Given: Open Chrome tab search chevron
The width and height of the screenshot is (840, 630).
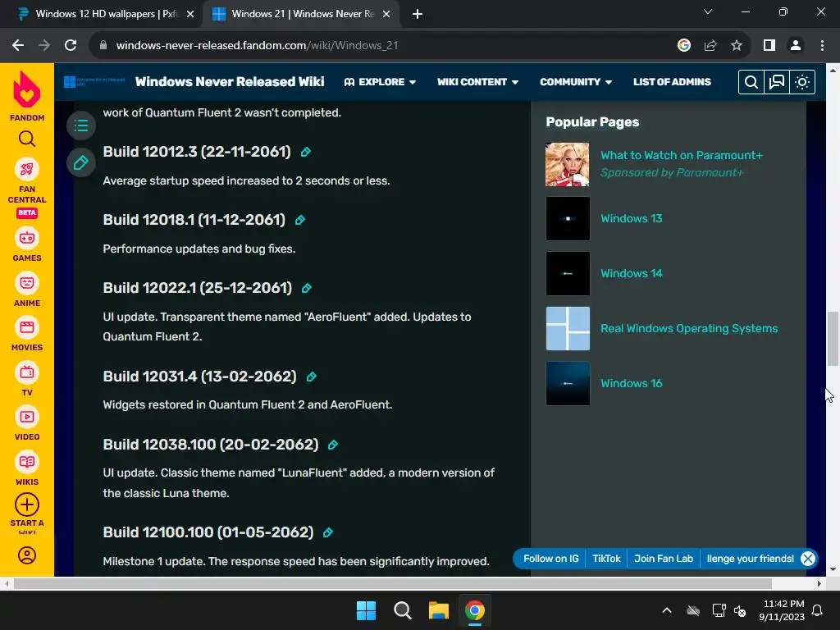Looking at the screenshot, I should tap(708, 11).
